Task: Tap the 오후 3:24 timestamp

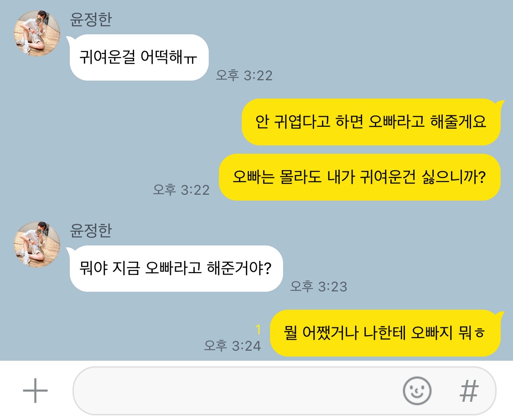Action: click(x=232, y=346)
